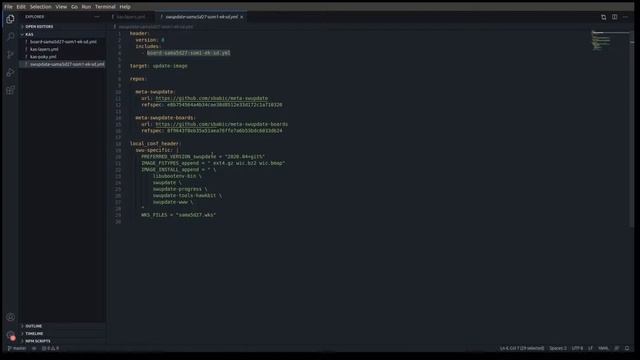The width and height of the screenshot is (640, 360).
Task: Click the PREFERRED_VERSION_swupdate line
Action: pyautogui.click(x=203, y=157)
